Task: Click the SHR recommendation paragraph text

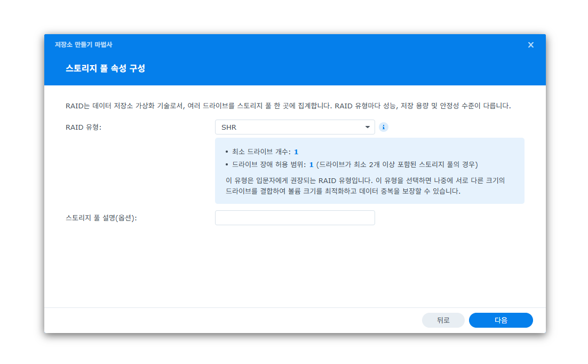Action: (x=365, y=186)
